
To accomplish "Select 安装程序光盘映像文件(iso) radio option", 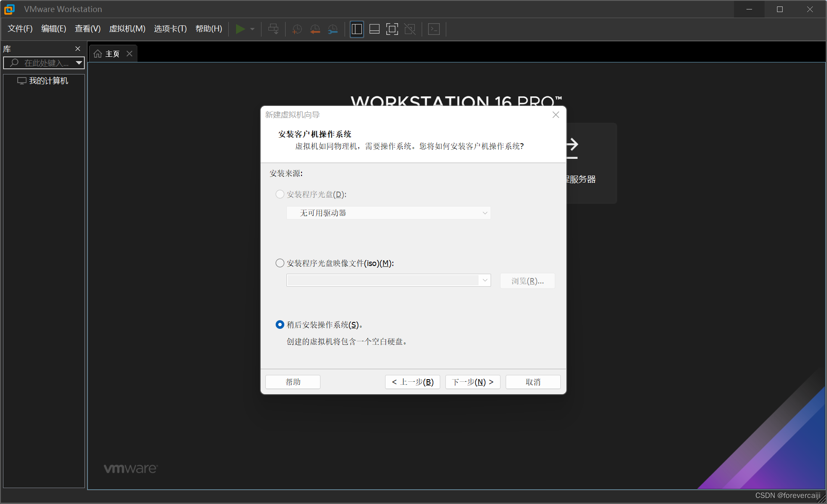I will point(280,263).
